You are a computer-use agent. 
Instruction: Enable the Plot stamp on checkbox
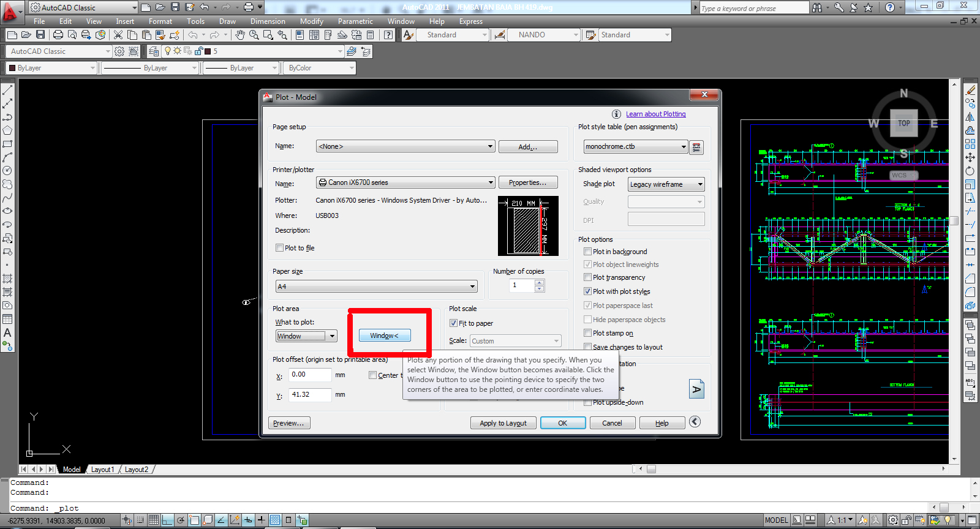tap(587, 333)
